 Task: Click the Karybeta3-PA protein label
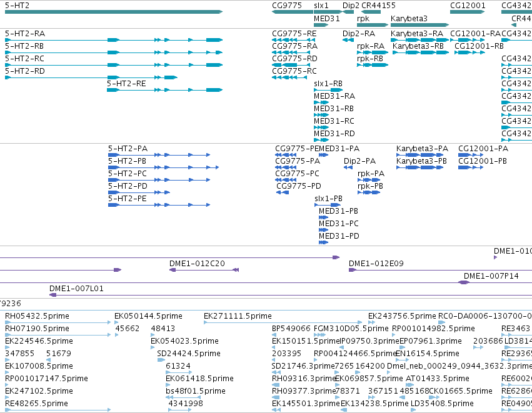[423, 149]
